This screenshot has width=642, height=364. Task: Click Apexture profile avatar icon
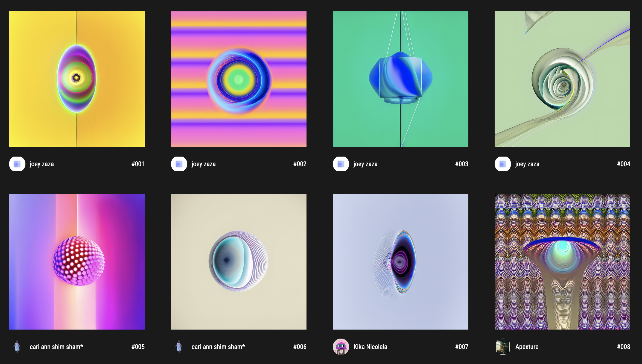tap(503, 347)
